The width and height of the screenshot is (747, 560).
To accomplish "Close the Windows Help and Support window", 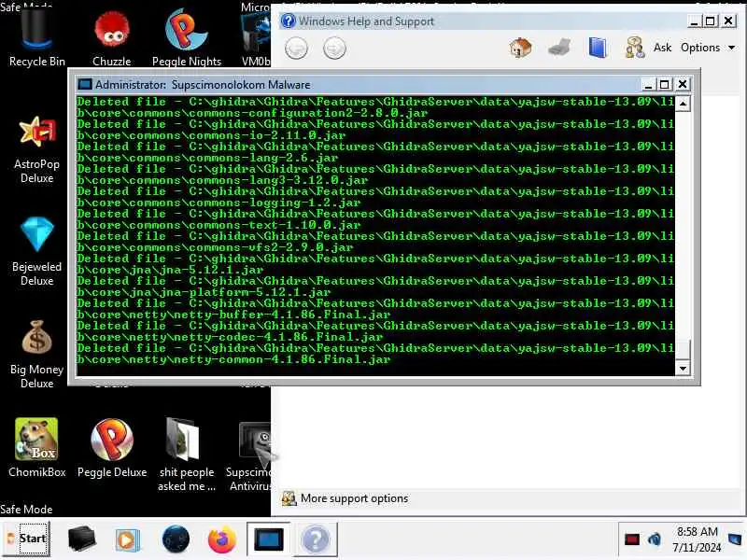I will pos(728,21).
